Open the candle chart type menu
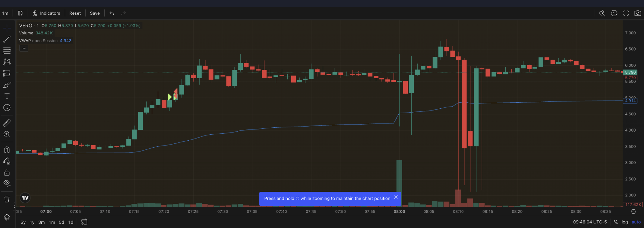 [x=20, y=13]
